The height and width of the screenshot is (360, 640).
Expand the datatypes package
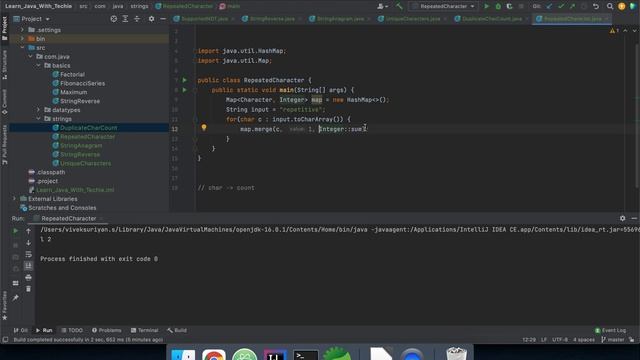coord(38,110)
